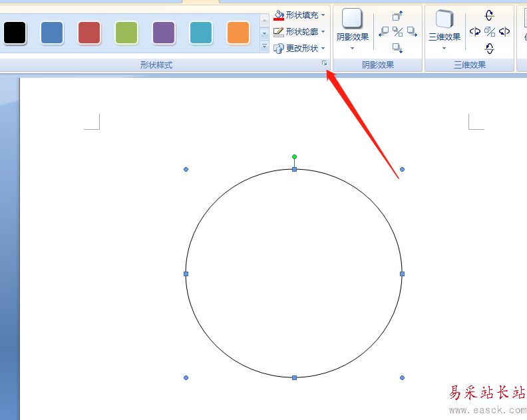Screen dimensions: 527x420
Task: Click the 更改形状 icon
Action: pyautogui.click(x=279, y=49)
